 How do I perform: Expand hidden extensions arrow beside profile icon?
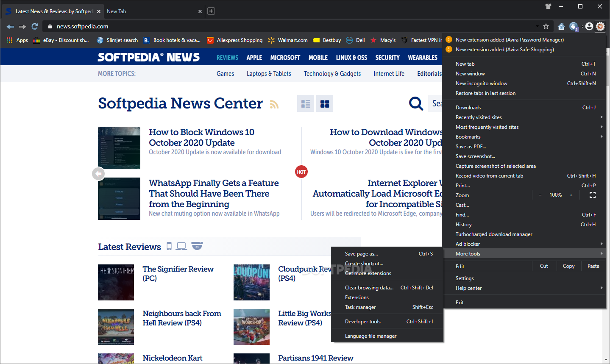point(582,26)
